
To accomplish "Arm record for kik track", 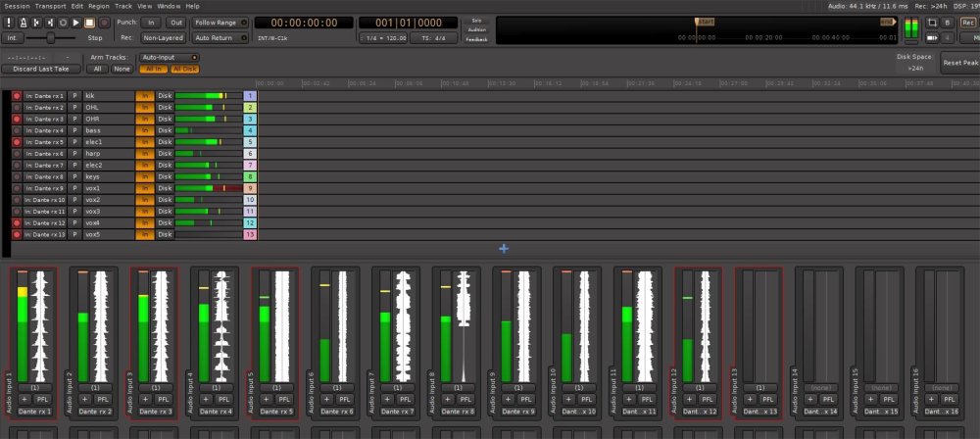I will pos(17,96).
